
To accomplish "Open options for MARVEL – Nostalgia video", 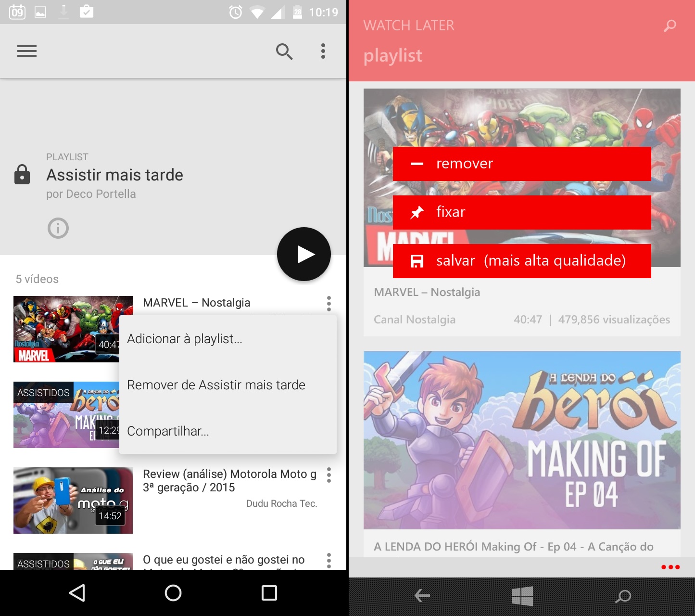I will pyautogui.click(x=329, y=303).
